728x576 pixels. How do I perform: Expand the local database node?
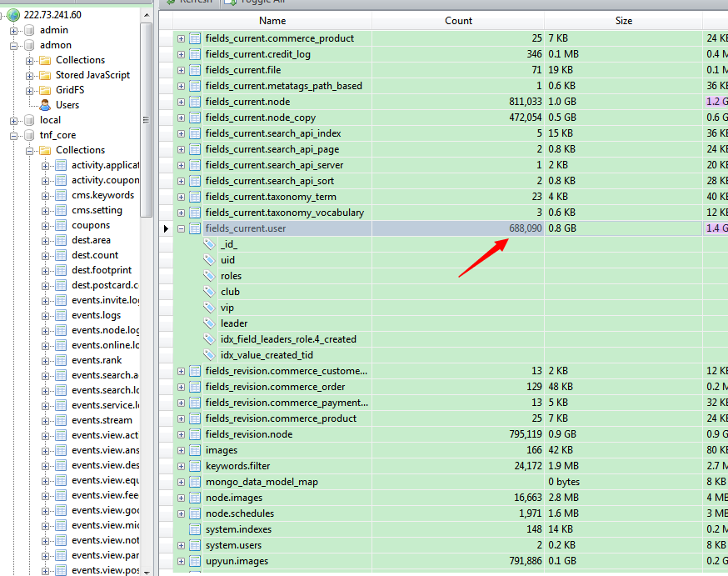tap(13, 121)
